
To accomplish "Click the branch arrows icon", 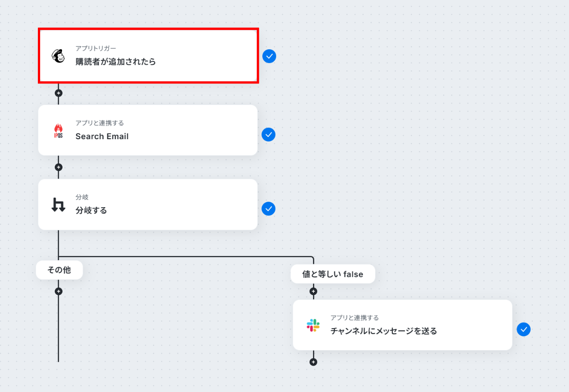I will 58,205.
